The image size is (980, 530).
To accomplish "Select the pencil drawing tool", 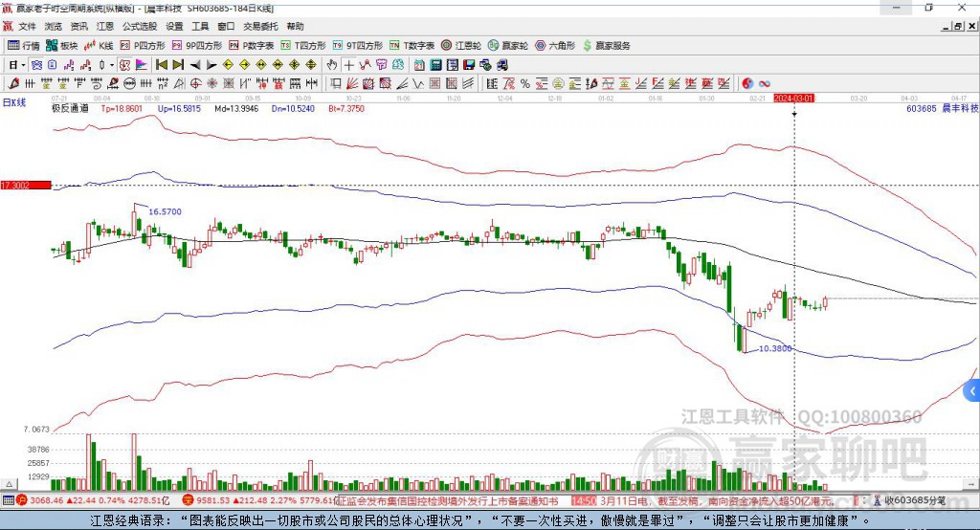I will tap(13, 83).
